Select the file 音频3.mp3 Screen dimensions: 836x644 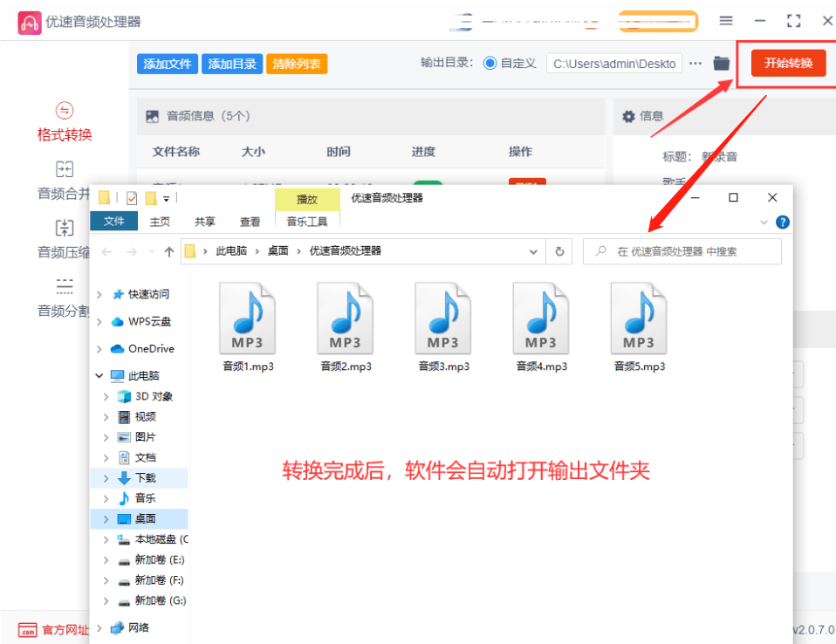[443, 326]
